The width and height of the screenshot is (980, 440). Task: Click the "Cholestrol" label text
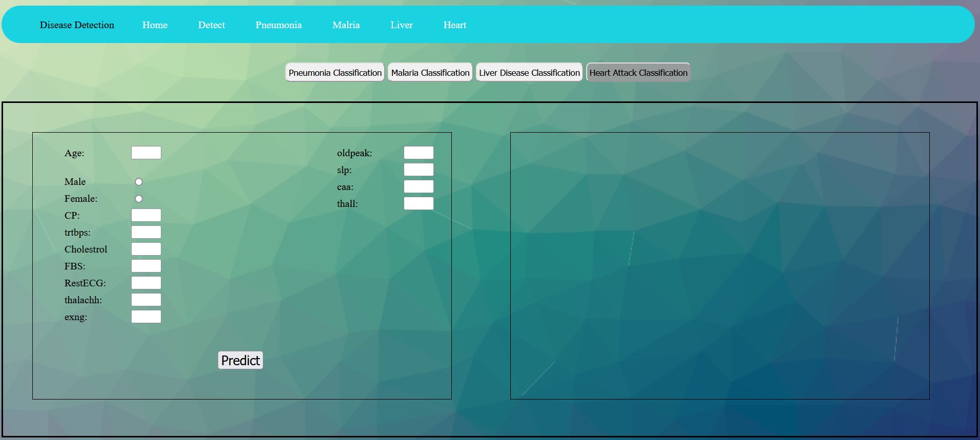[86, 249]
